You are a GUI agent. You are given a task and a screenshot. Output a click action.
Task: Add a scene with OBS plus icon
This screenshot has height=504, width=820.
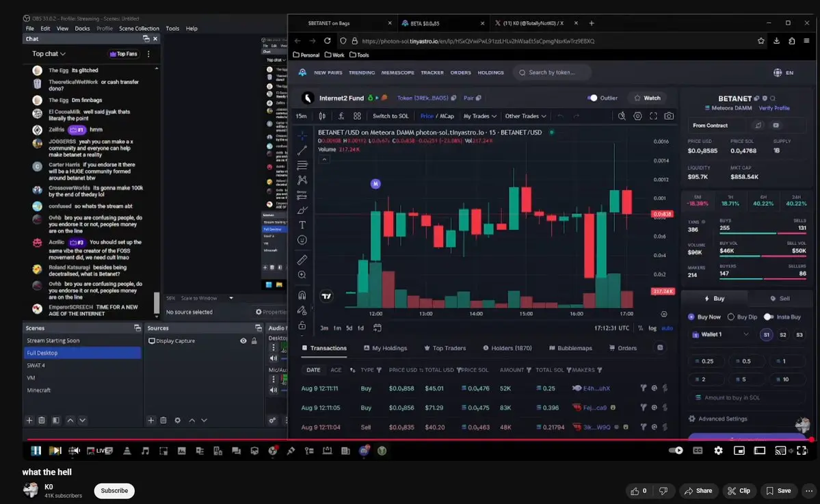(x=29, y=421)
